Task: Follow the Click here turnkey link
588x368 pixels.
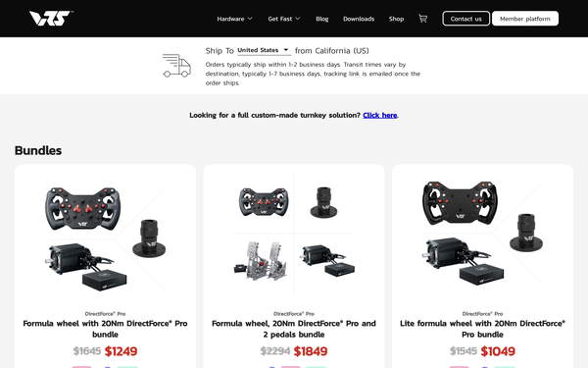Action: (380, 115)
